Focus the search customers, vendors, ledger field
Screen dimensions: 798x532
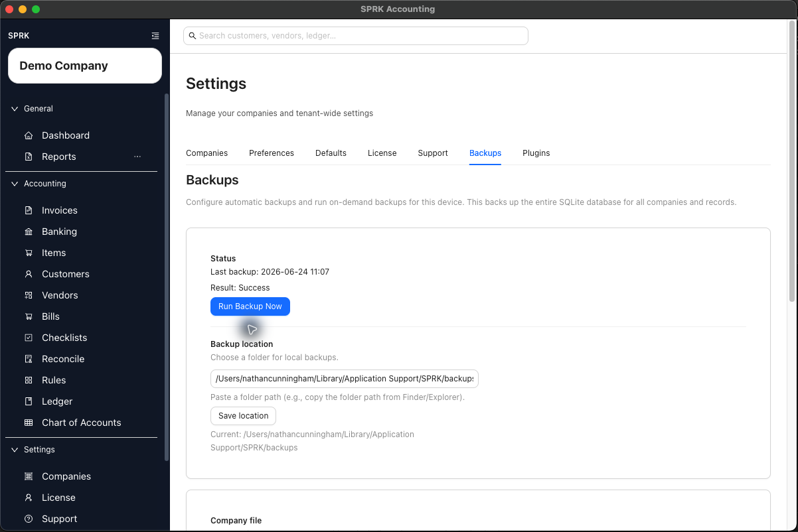[x=356, y=36]
